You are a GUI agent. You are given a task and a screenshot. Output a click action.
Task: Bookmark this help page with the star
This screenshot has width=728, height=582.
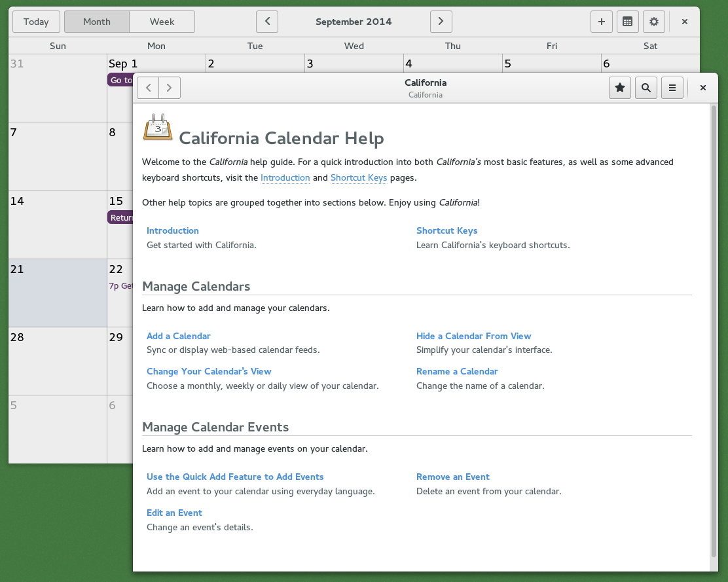[x=619, y=87]
